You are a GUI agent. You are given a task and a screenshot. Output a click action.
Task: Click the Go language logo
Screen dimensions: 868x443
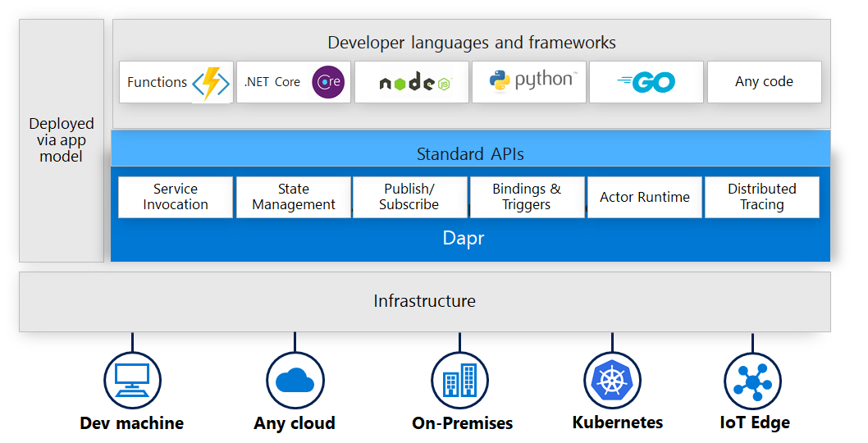click(646, 83)
